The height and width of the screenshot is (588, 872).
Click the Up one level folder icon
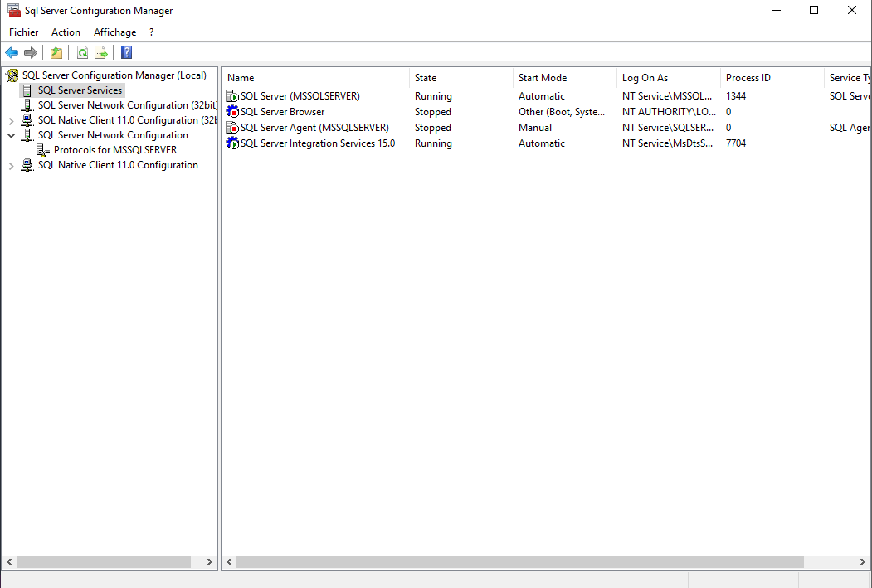(x=56, y=53)
